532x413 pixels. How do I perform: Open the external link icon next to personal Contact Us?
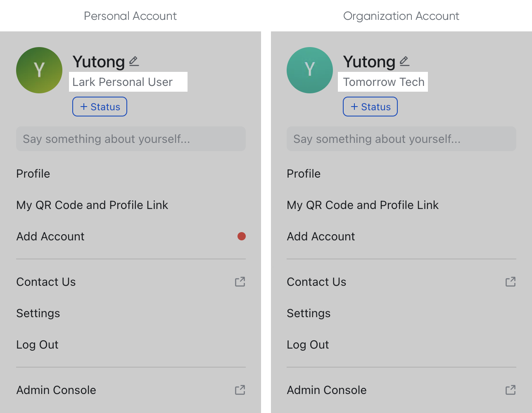click(x=240, y=282)
